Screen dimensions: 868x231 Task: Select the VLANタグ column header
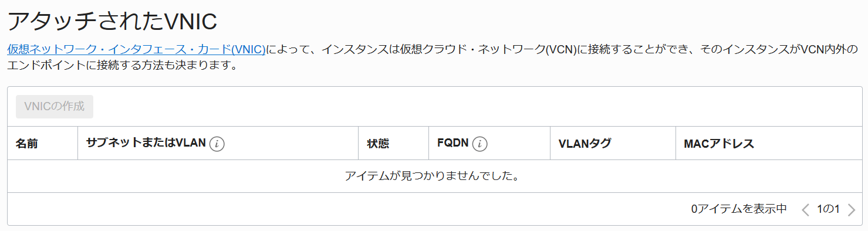click(x=585, y=144)
